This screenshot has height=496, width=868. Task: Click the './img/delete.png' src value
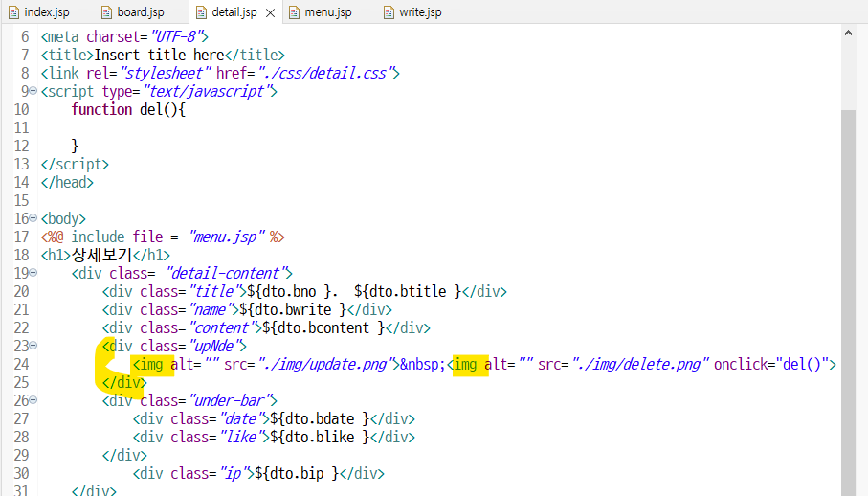click(x=640, y=364)
